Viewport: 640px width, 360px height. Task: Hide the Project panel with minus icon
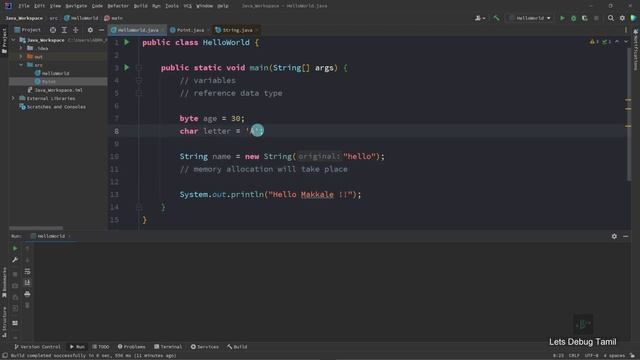click(101, 30)
